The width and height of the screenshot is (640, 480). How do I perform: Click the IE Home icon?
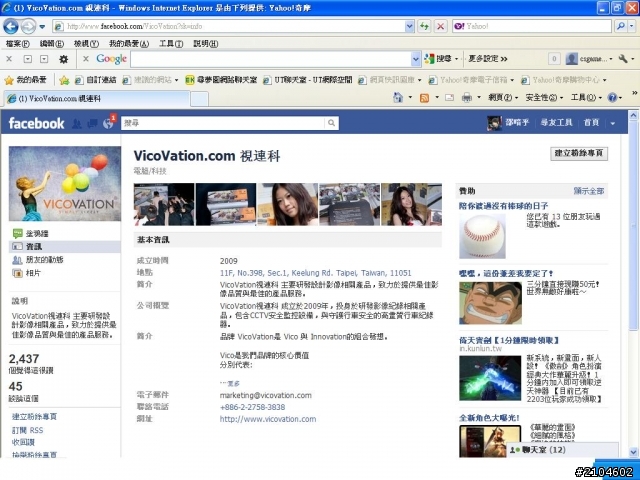(398, 98)
